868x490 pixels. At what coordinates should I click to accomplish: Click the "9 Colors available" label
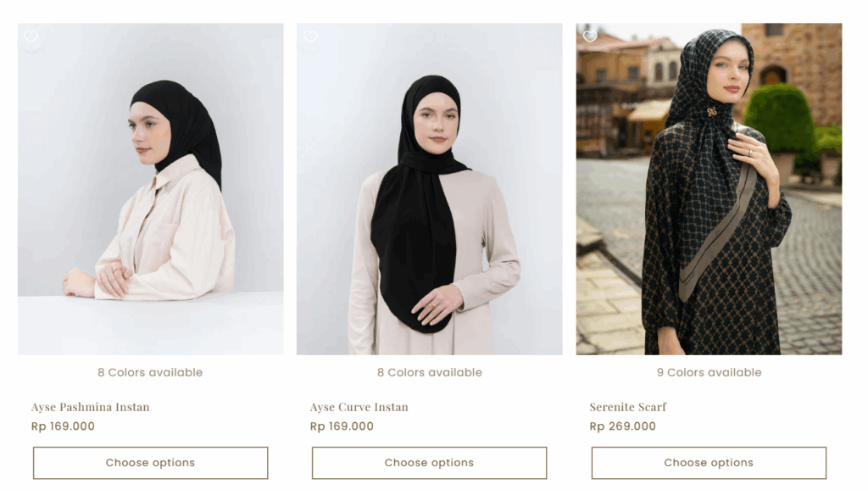coord(709,372)
